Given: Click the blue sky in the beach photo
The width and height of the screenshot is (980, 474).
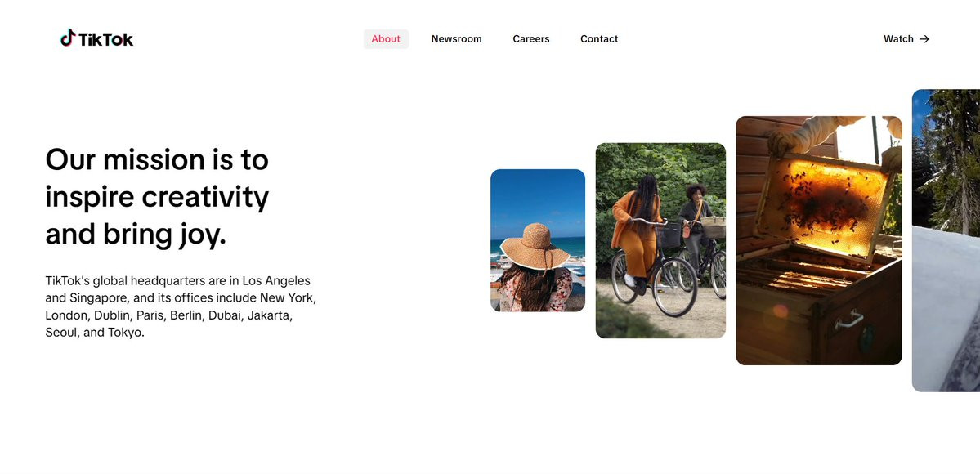Looking at the screenshot, I should [538, 200].
